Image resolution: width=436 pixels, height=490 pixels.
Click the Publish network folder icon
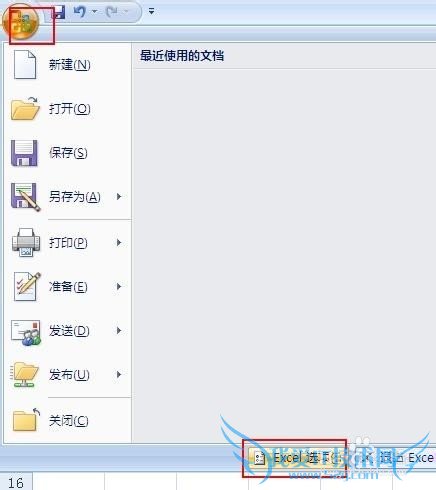pyautogui.click(x=25, y=375)
